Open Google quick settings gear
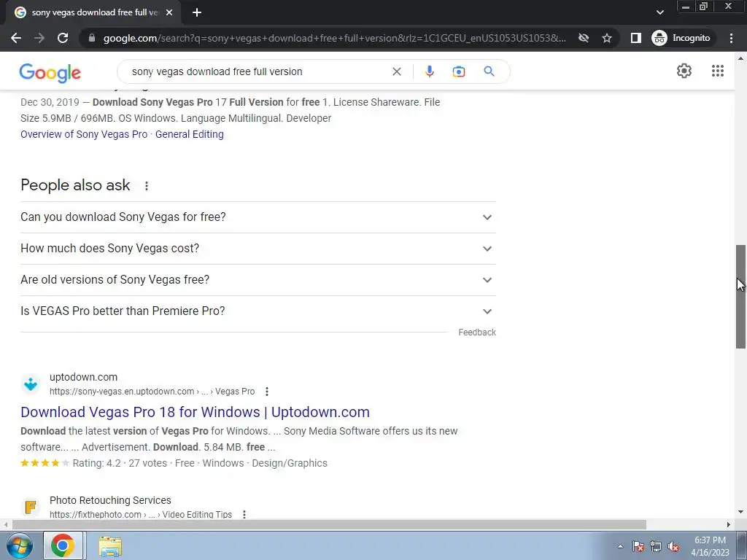This screenshot has width=747, height=560. [684, 71]
